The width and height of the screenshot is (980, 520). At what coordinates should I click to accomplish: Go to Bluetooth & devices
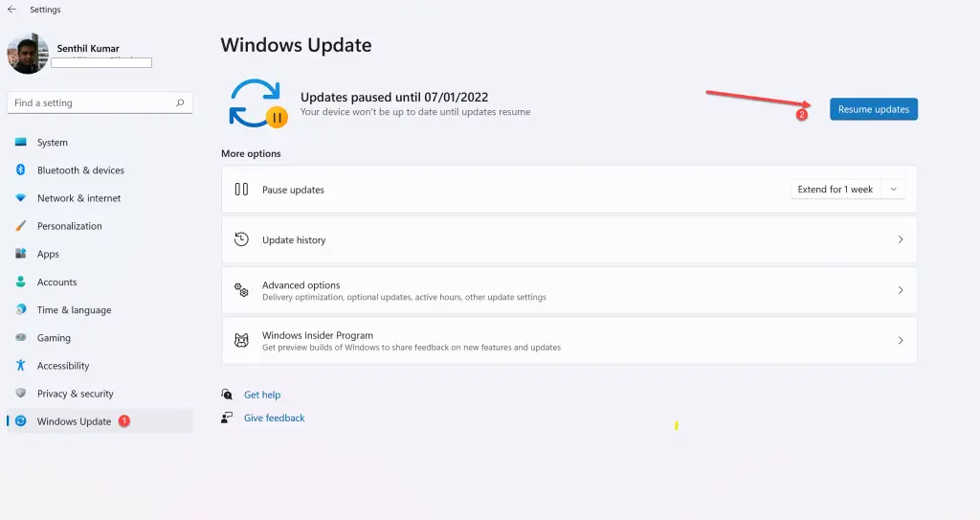100,170
